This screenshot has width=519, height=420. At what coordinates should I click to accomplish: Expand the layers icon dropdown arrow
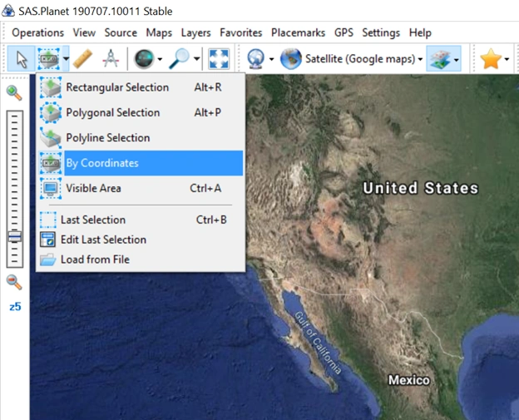tap(457, 59)
